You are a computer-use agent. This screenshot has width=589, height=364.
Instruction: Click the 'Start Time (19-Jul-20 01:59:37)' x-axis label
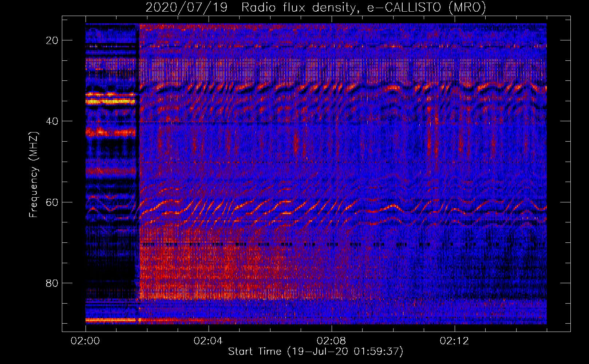316,352
